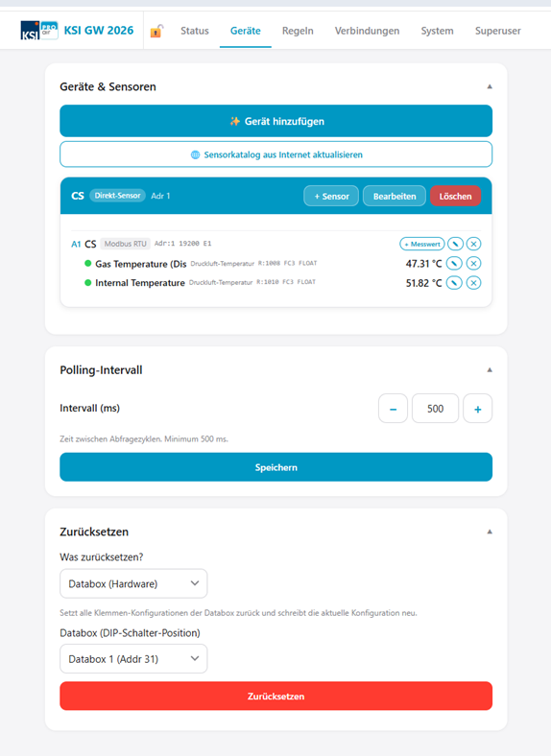
Task: Click the KSI logo in the header
Action: tap(39, 31)
